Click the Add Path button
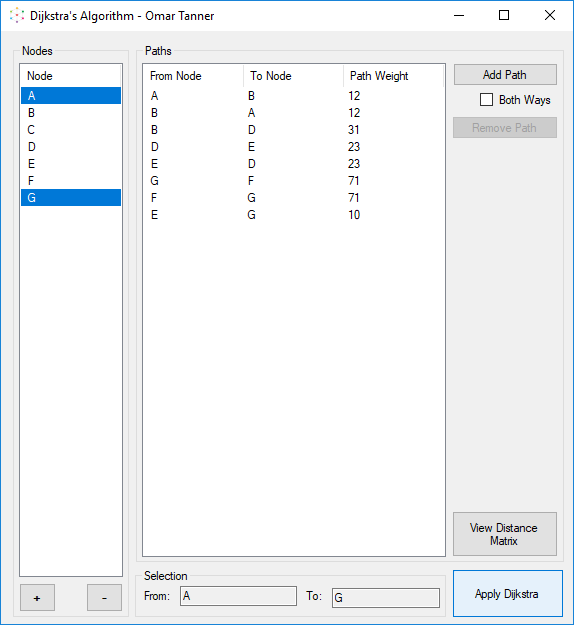This screenshot has height=625, width=574. coord(505,75)
